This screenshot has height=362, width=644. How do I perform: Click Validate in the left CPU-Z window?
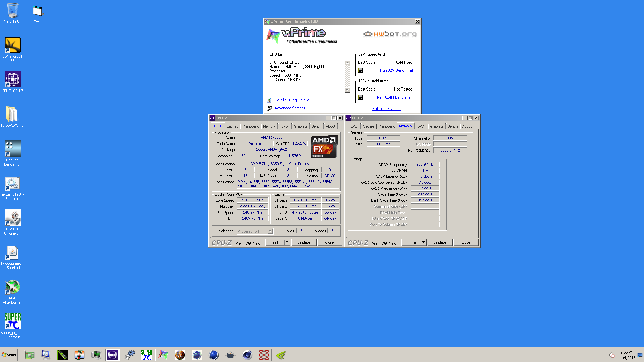304,242
